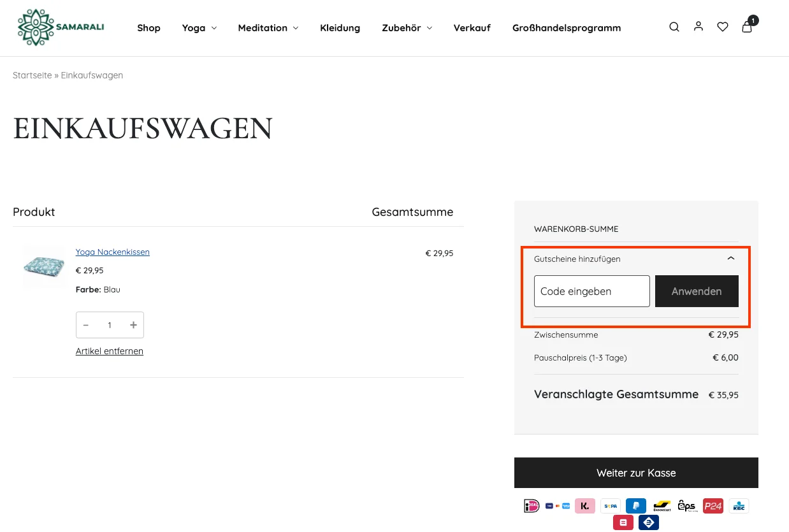Open the Yoga Nackenkissen product link
This screenshot has height=532, width=789.
pyautogui.click(x=112, y=252)
